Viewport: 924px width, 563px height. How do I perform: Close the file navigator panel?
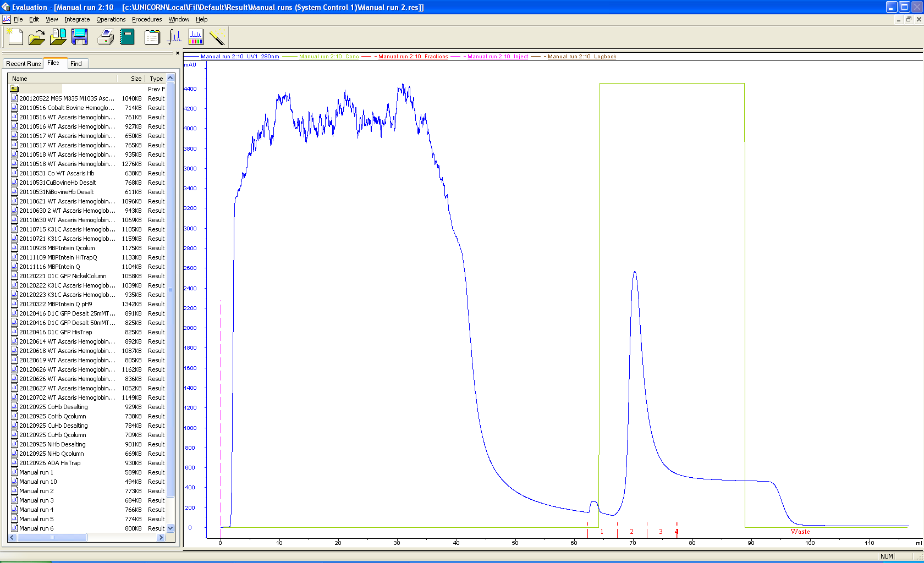pos(177,53)
